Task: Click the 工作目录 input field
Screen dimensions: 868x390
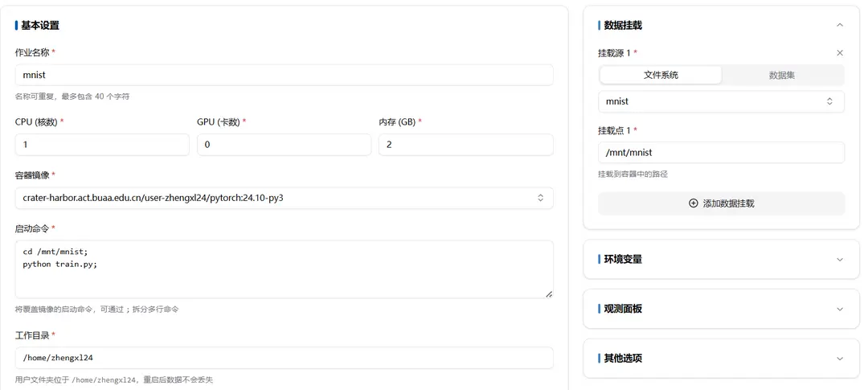Action: pyautogui.click(x=284, y=358)
